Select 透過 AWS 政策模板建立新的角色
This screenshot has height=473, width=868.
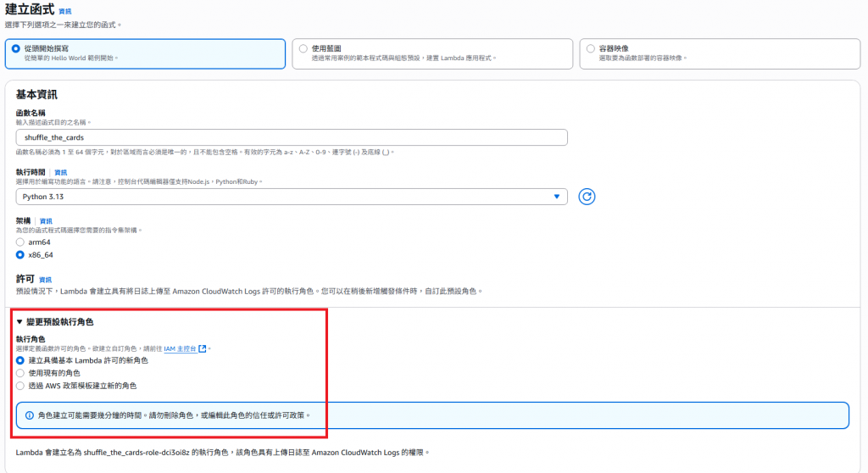pos(20,386)
